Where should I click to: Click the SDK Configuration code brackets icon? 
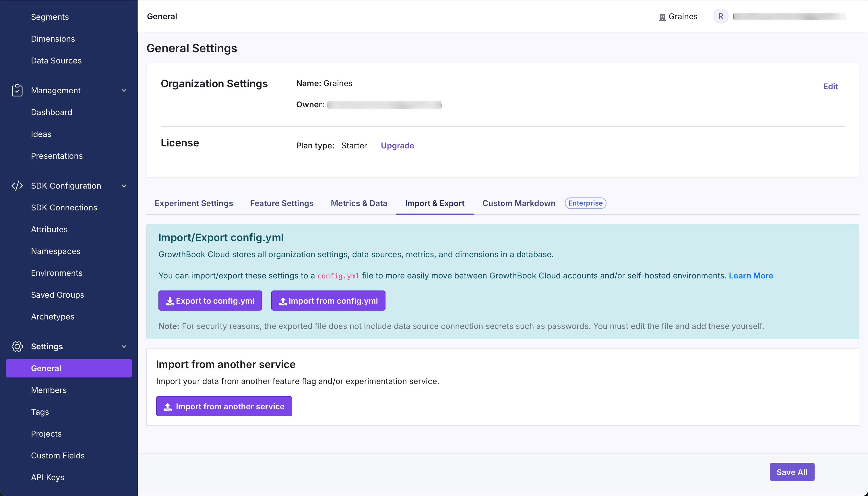coord(17,186)
